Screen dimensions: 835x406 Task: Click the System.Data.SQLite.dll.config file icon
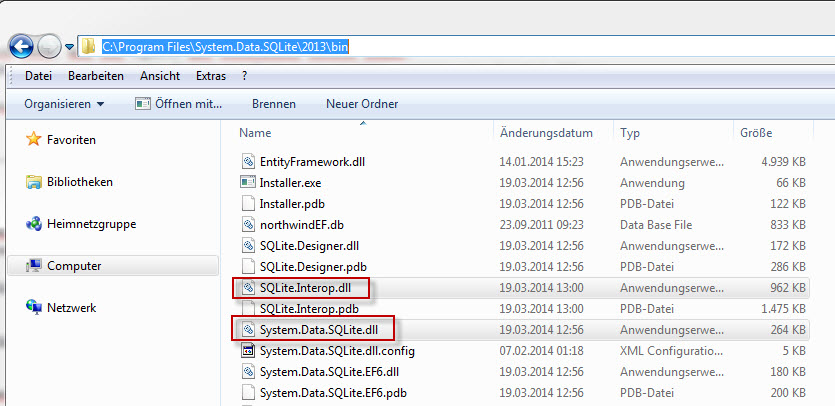[248, 351]
